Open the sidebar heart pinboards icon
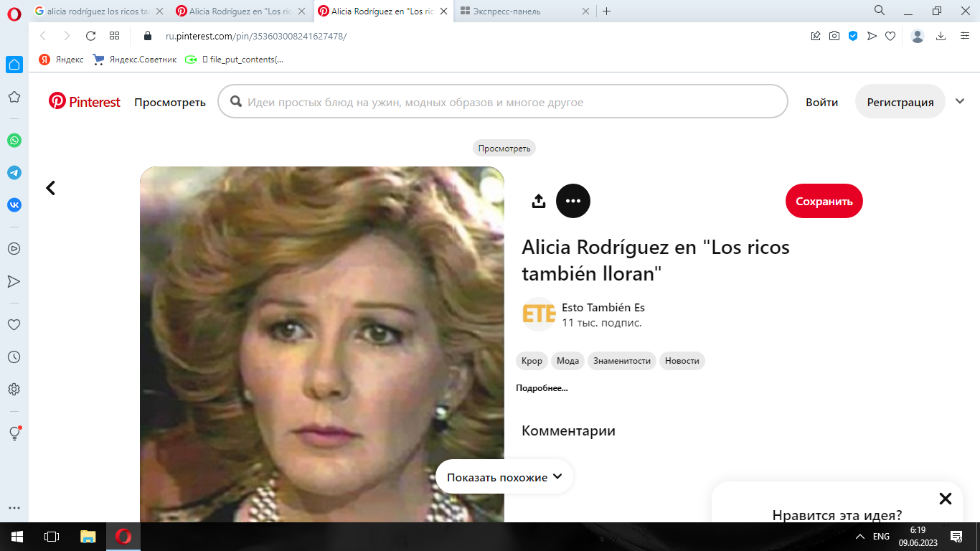 14,325
